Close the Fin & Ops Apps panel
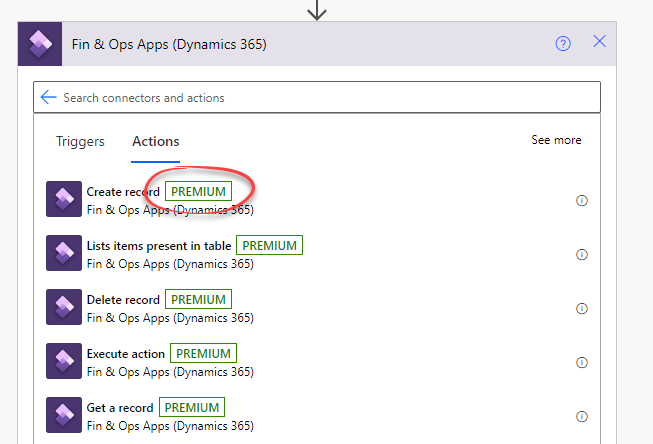 pyautogui.click(x=599, y=41)
